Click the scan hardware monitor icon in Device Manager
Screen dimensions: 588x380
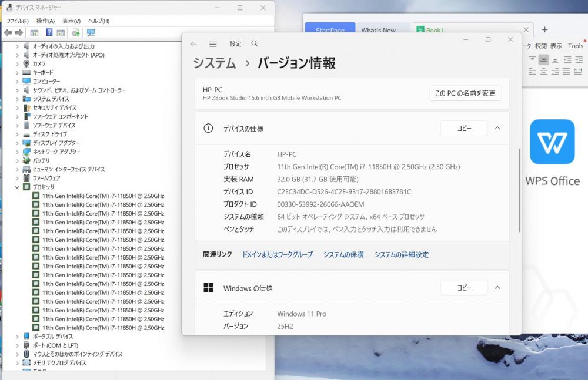(91, 33)
